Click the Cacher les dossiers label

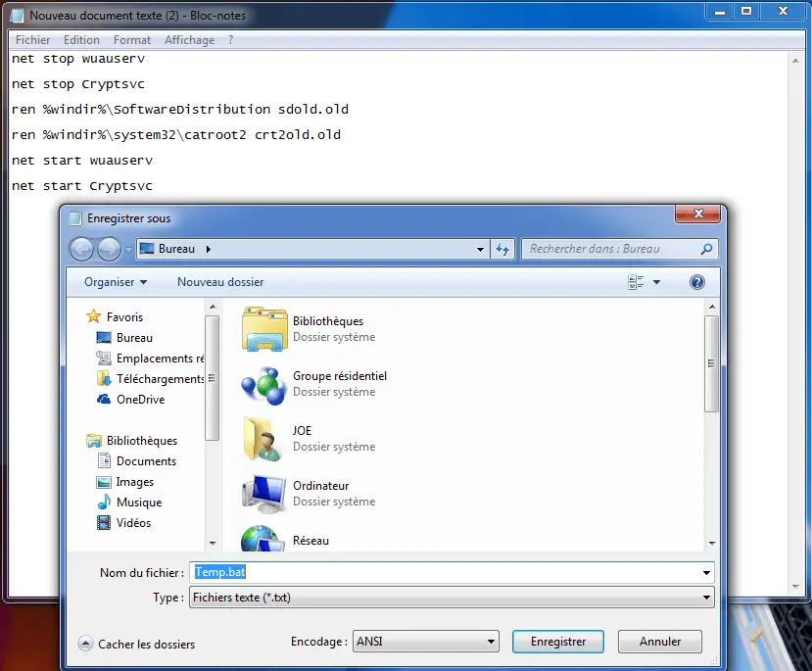pyautogui.click(x=147, y=645)
